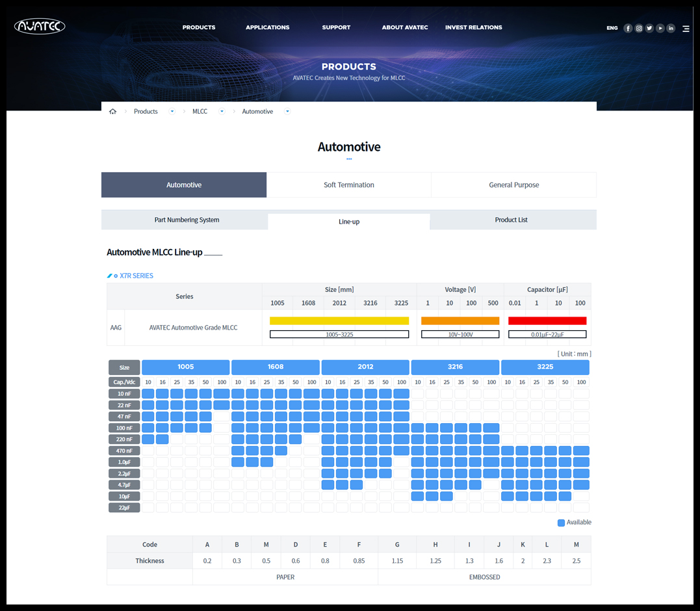This screenshot has width=700, height=611.
Task: Click the 470 nF row label
Action: (124, 450)
